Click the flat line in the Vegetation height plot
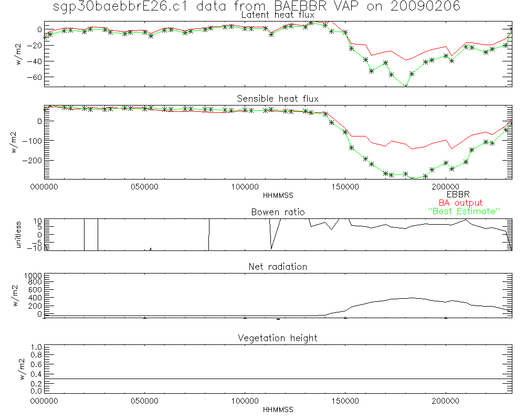Image resolution: width=525 pixels, height=420 pixels. [278, 379]
